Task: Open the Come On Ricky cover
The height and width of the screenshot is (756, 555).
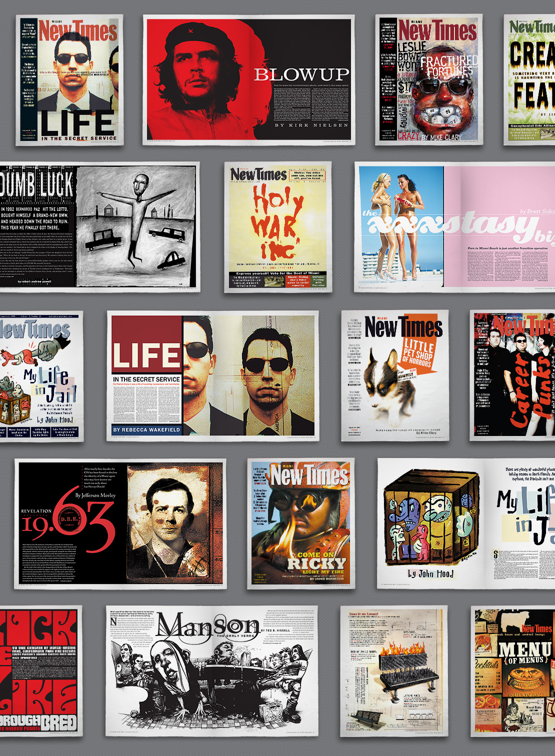Action: coord(300,524)
